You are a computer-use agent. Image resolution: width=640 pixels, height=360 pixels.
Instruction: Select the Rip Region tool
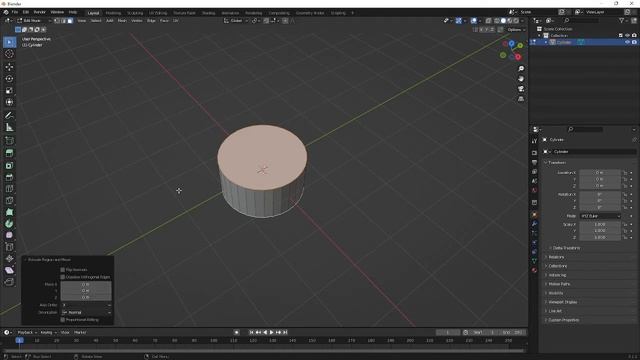[9, 282]
